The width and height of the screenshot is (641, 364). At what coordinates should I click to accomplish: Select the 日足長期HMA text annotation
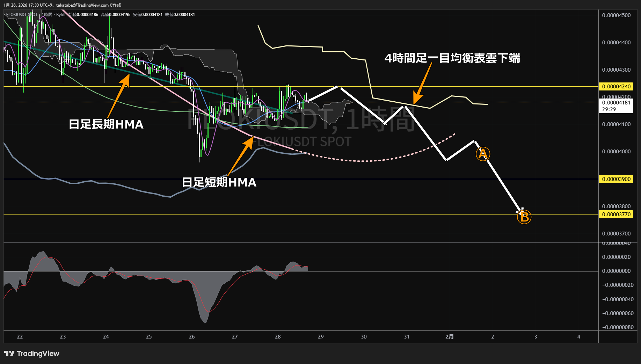pos(106,124)
